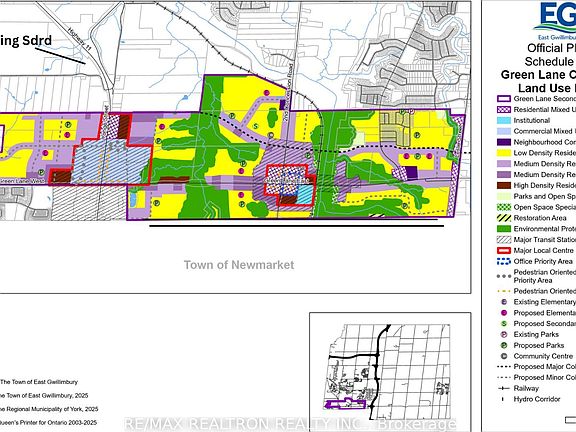576x432 pixels.
Task: Click the 'Green Lane West' road label
Action: tap(23, 181)
